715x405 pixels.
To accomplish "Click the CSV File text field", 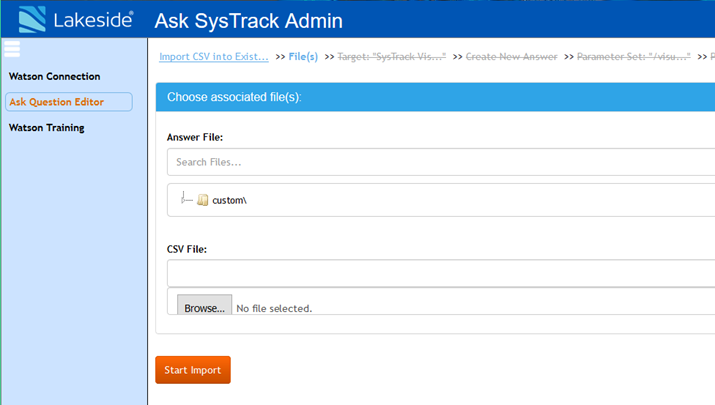I will pos(441,273).
